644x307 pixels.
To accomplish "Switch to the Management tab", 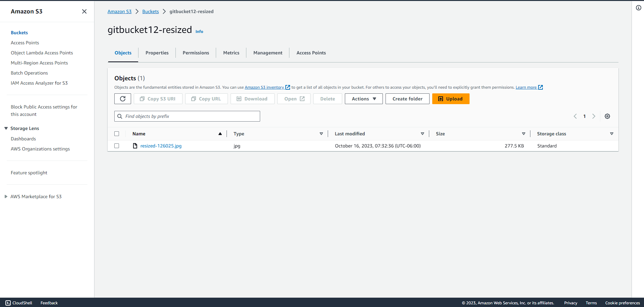I will coord(268,53).
